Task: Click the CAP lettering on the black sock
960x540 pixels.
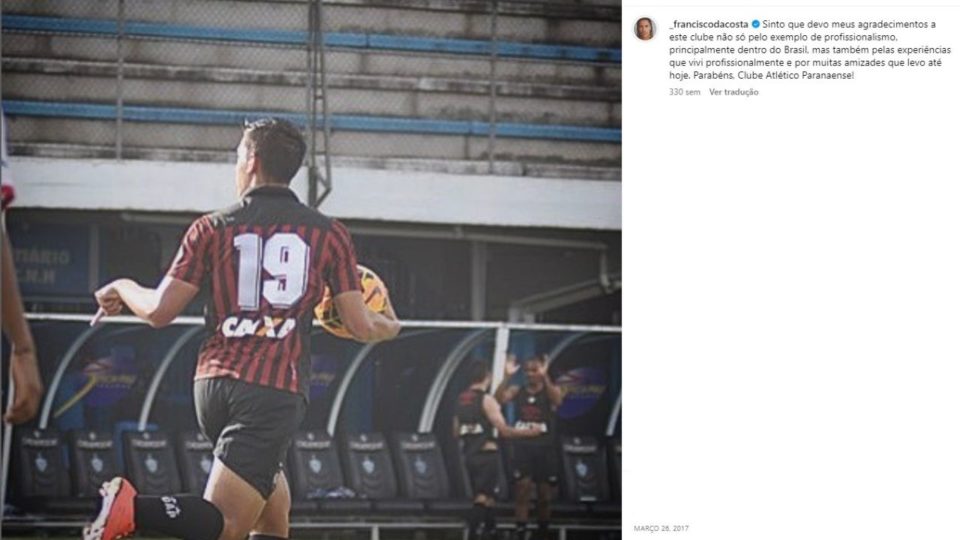Action: [170, 507]
